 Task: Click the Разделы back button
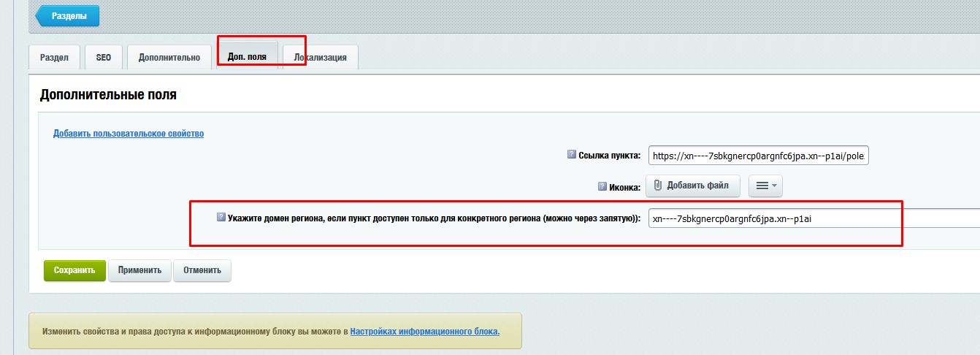point(67,15)
